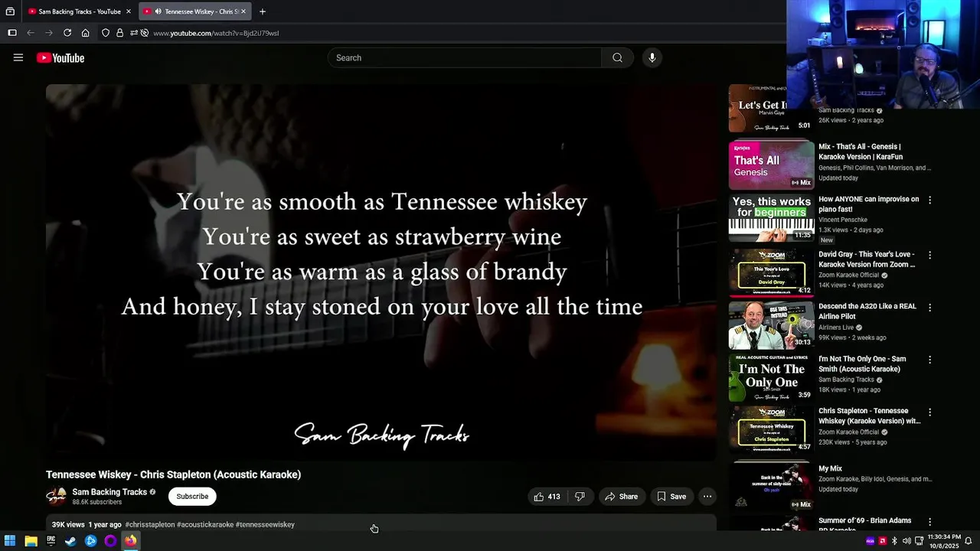The width and height of the screenshot is (980, 551).
Task: Open I'm Not The Only One thumbnail
Action: point(771,378)
